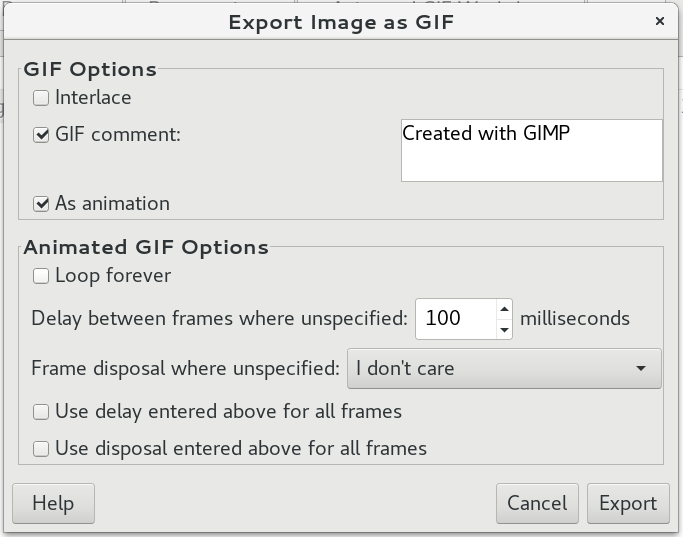The height and width of the screenshot is (537, 683).
Task: Disable the As animation option
Action: point(41,204)
